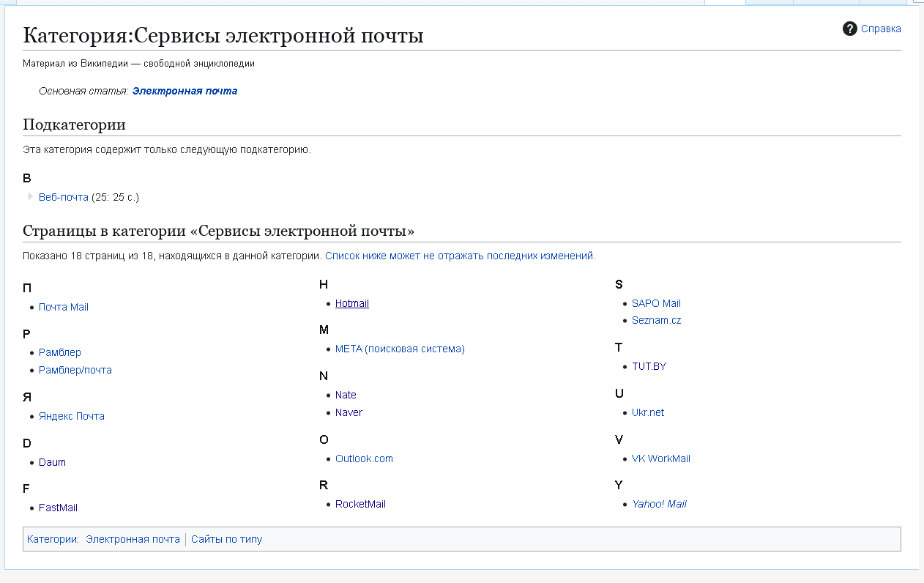Open the Рамблер page link
The height and width of the screenshot is (583, 924).
click(60, 352)
